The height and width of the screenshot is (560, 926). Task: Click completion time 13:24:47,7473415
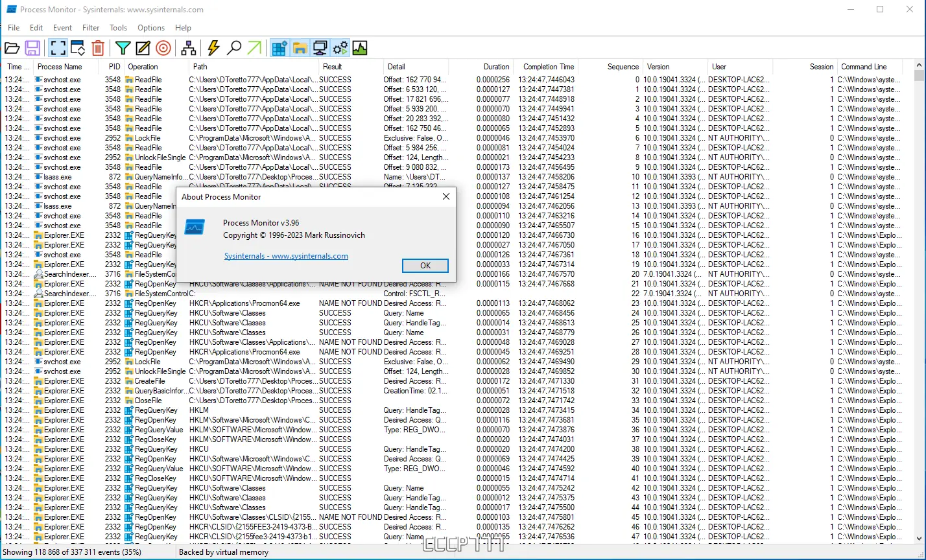pyautogui.click(x=546, y=410)
